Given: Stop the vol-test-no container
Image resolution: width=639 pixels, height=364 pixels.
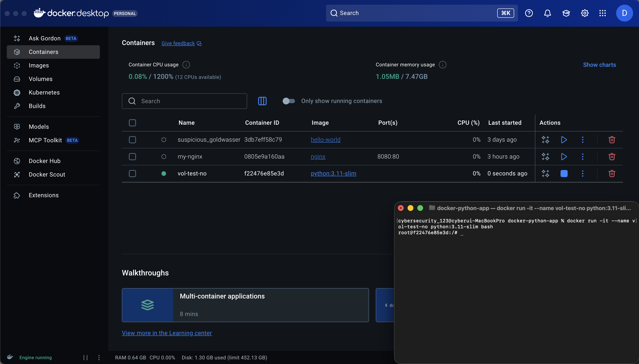Looking at the screenshot, I should 564,174.
